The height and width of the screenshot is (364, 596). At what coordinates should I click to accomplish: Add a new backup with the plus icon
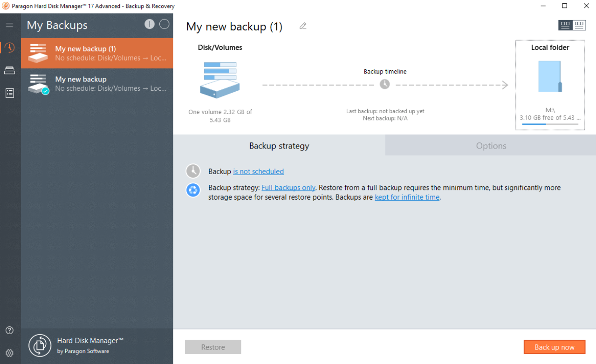(x=150, y=24)
